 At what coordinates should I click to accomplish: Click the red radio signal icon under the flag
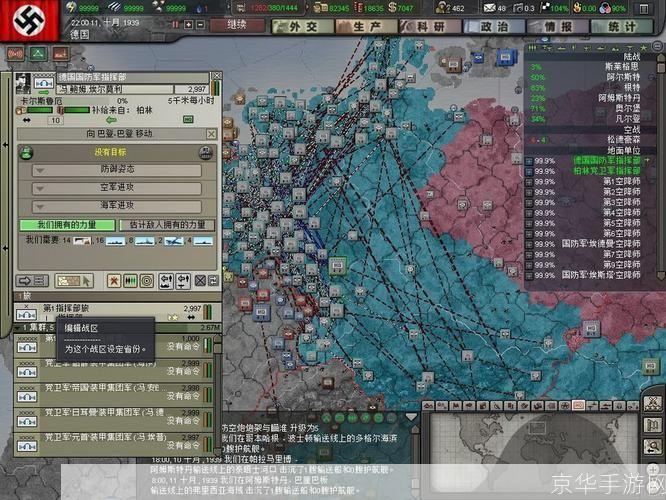15,54
